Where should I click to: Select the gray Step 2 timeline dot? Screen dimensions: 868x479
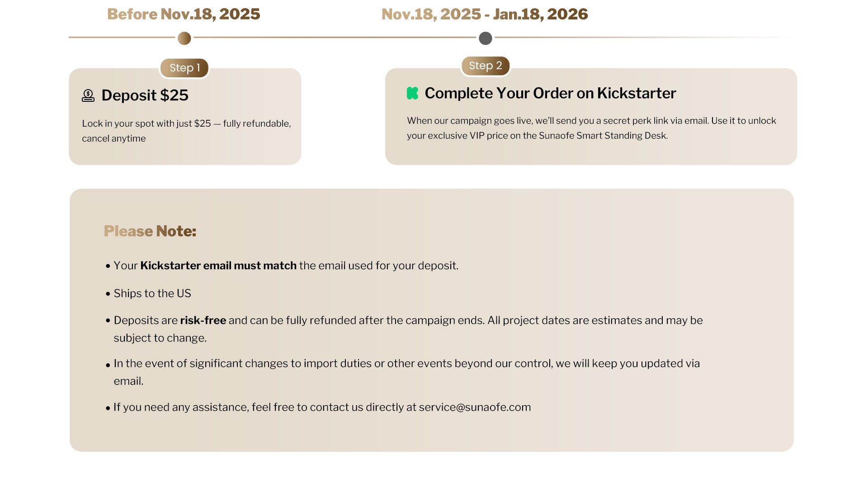point(485,38)
